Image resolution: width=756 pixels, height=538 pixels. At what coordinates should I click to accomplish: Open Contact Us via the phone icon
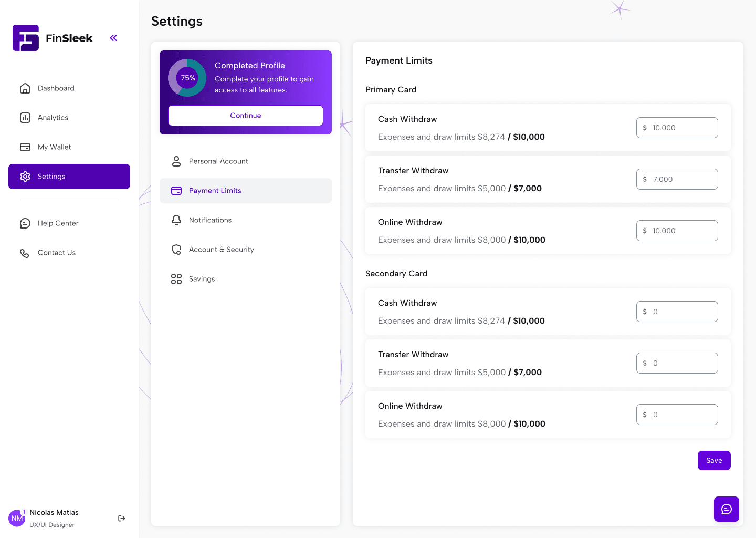[25, 253]
